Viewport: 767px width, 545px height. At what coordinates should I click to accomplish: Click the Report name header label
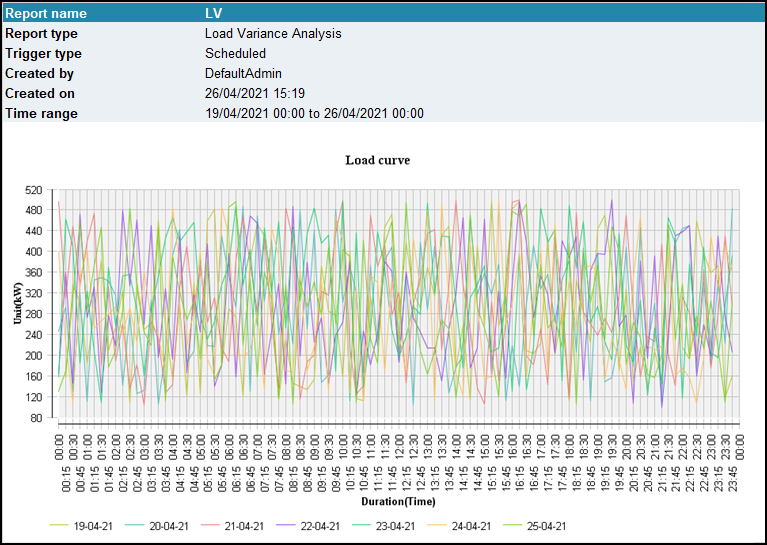click(x=46, y=14)
